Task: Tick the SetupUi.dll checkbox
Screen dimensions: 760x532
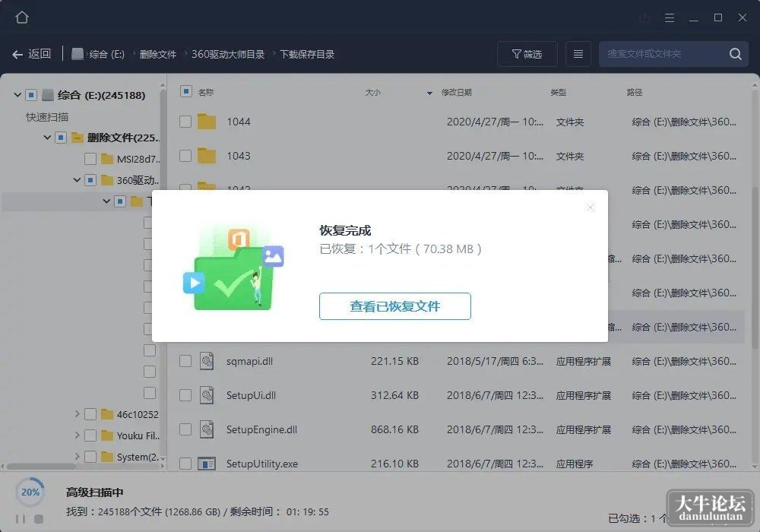Action: point(185,395)
